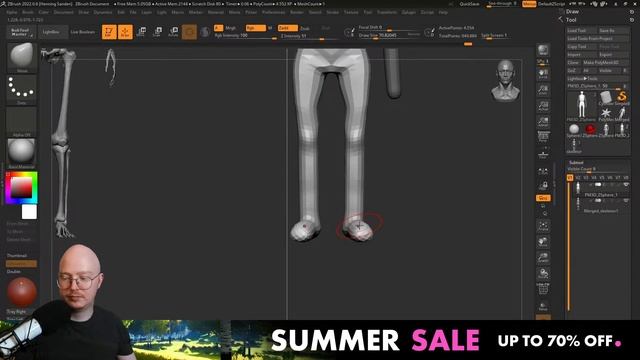Open the Stroke menu

coord(332,12)
